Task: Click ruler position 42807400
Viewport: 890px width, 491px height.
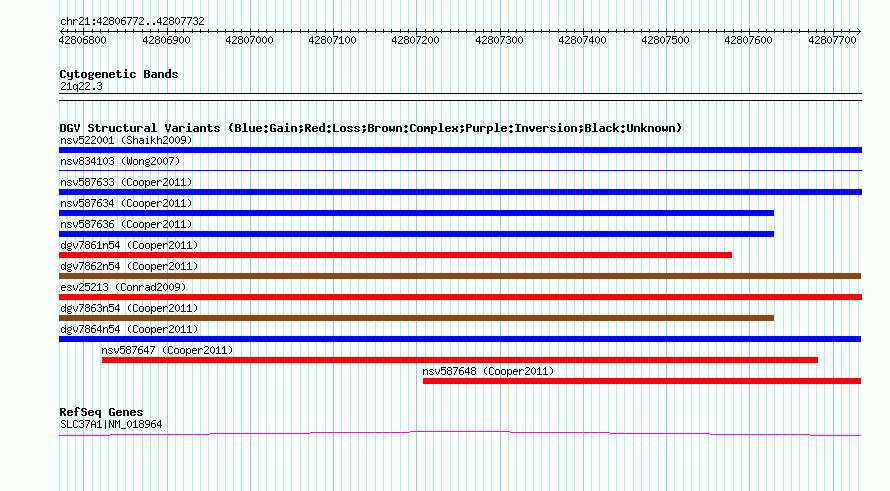Action: [582, 40]
